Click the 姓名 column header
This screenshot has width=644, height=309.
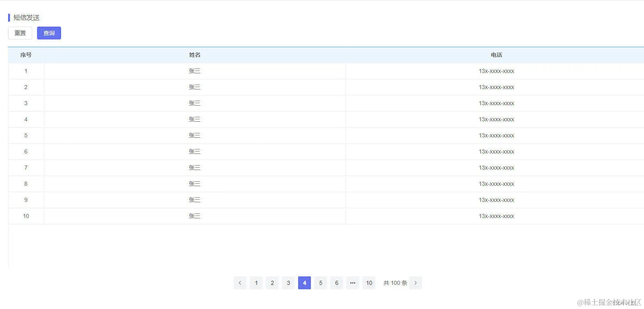point(195,55)
